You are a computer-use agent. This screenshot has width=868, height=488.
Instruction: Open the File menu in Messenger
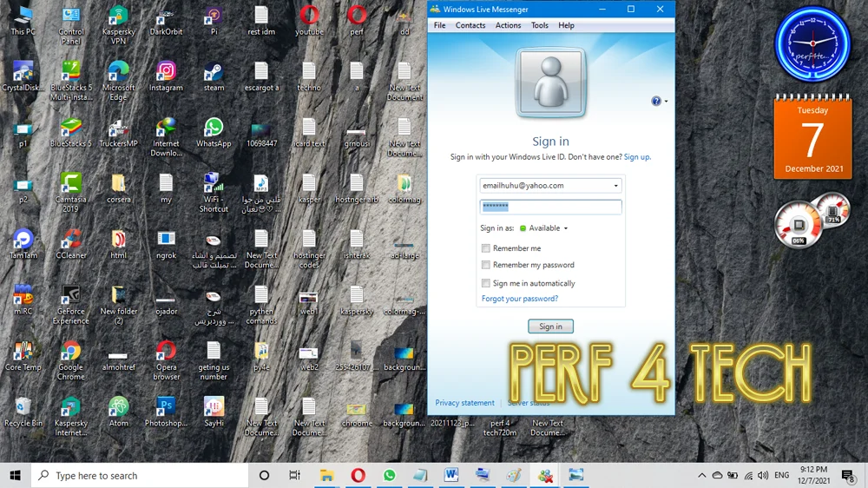(439, 25)
